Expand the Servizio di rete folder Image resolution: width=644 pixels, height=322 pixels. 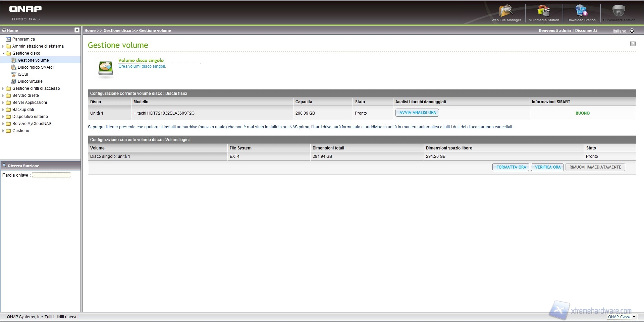(x=3, y=96)
